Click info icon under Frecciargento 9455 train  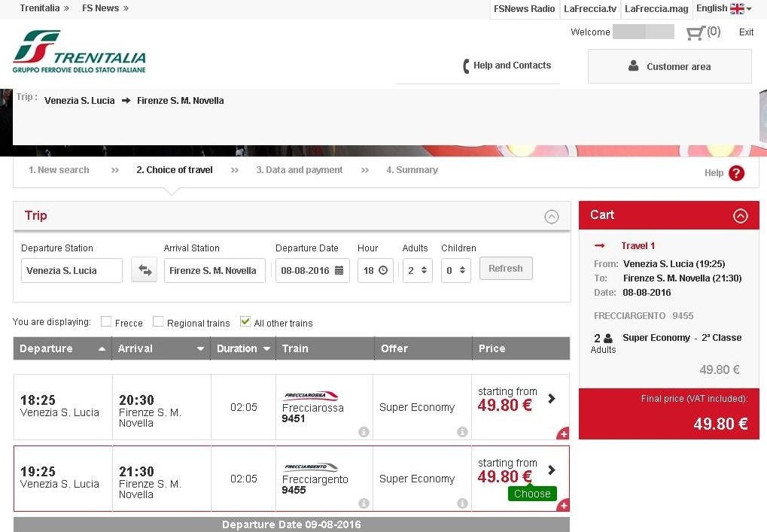point(364,503)
